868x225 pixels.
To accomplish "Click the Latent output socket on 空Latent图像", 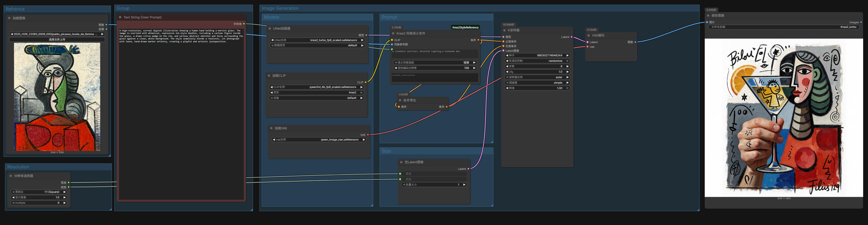I will point(468,169).
